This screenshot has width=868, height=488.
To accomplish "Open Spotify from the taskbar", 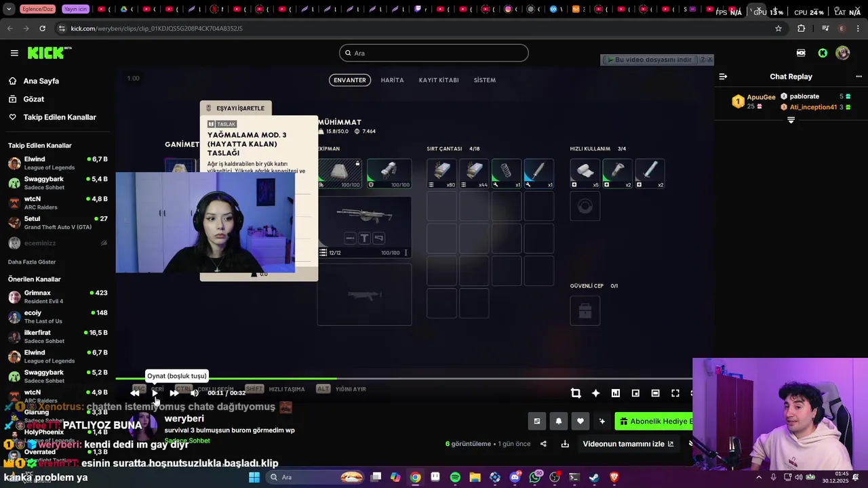I will 455,477.
